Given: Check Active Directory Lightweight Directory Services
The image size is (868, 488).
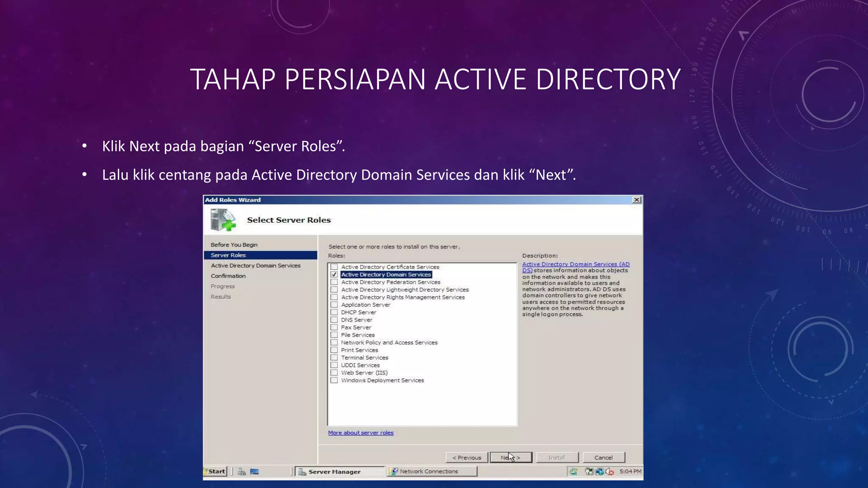Looking at the screenshot, I should pos(334,290).
